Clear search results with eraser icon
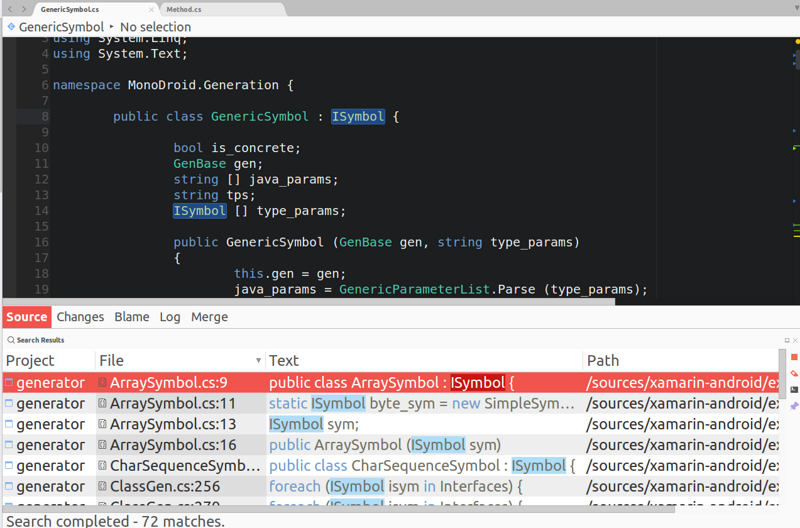Image resolution: width=800 pixels, height=528 pixels. 794,373
